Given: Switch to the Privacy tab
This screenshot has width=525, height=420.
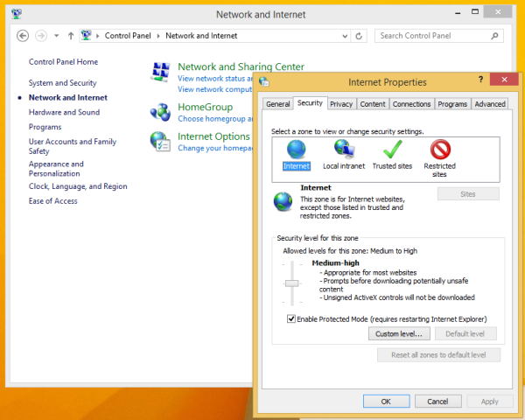Looking at the screenshot, I should tap(341, 104).
